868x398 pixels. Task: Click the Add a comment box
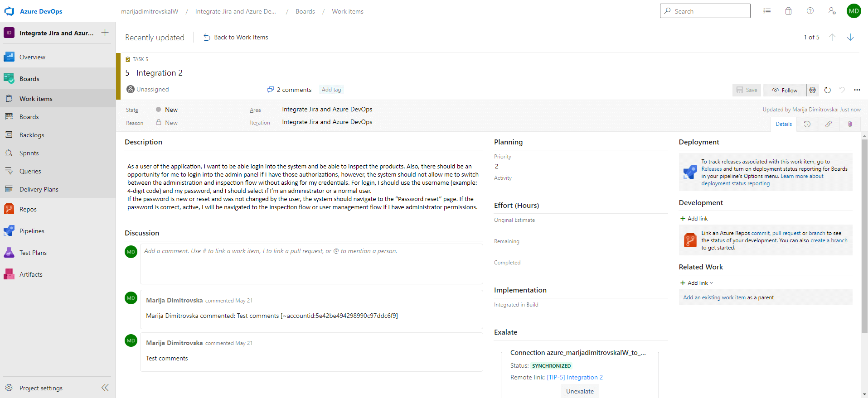[x=311, y=264]
